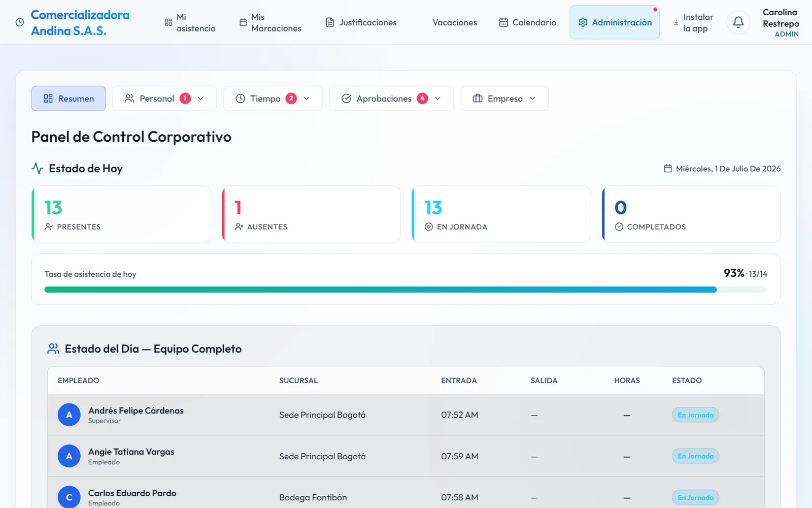Click Andrés Felipe Cárdenas avatar circle
The width and height of the screenshot is (812, 508).
(x=69, y=415)
